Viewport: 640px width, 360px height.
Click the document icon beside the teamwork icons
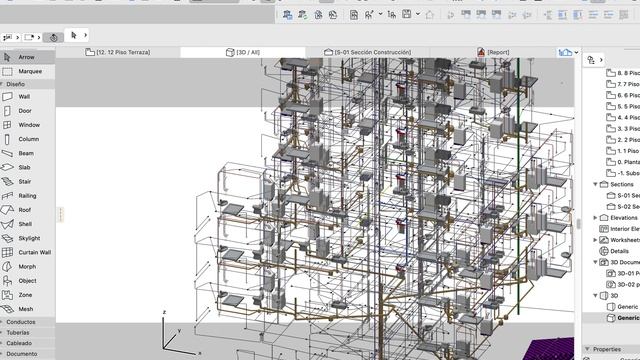[x=354, y=15]
